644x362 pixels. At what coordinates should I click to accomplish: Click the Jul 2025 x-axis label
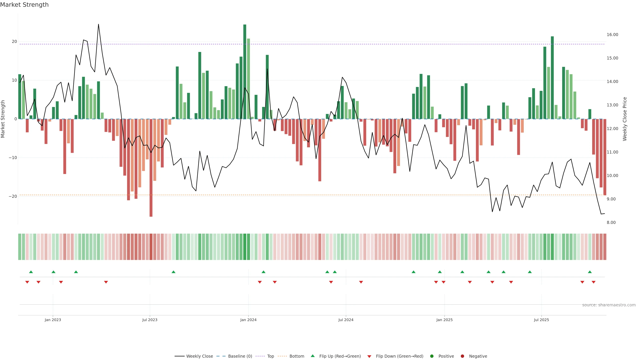click(x=541, y=320)
